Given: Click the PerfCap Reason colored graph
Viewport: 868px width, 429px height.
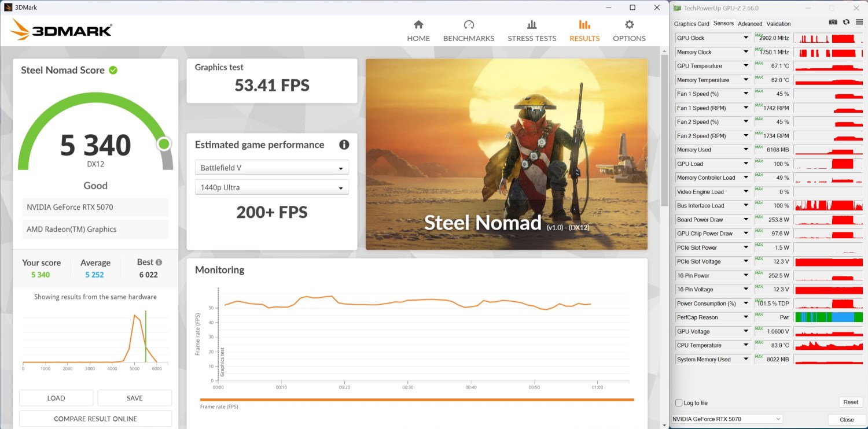Looking at the screenshot, I should (829, 317).
